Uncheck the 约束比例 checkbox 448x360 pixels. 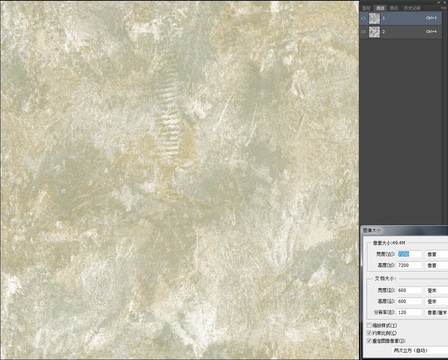point(369,333)
